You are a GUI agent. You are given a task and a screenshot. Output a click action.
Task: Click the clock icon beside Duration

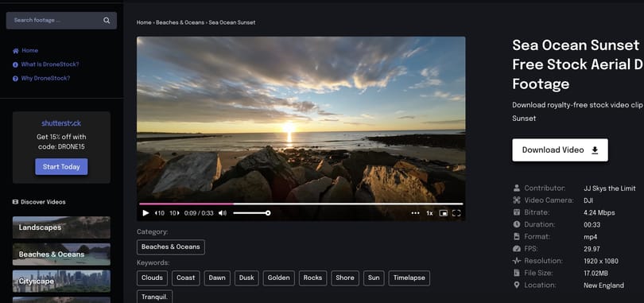[517, 224]
